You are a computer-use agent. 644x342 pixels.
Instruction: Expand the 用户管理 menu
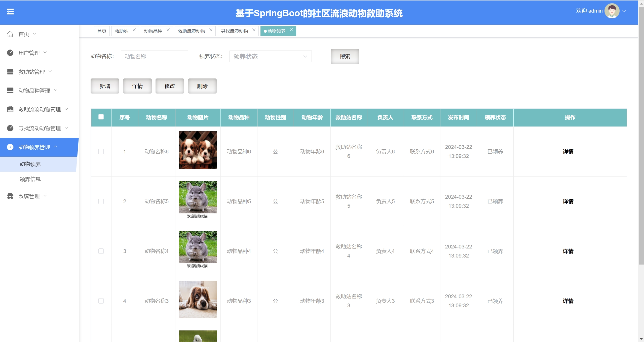point(45,52)
